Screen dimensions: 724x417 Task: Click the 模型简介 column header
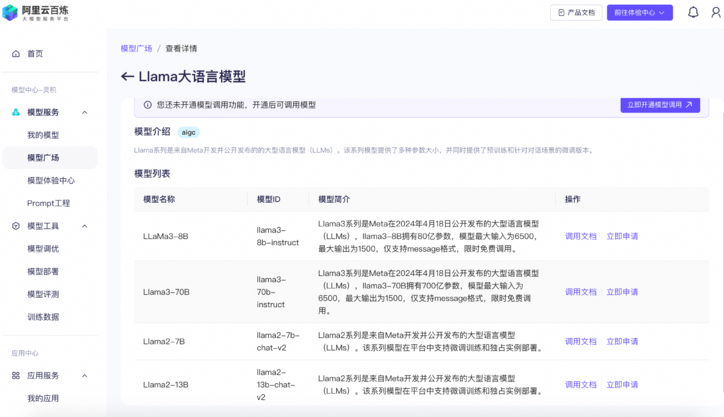tap(334, 199)
